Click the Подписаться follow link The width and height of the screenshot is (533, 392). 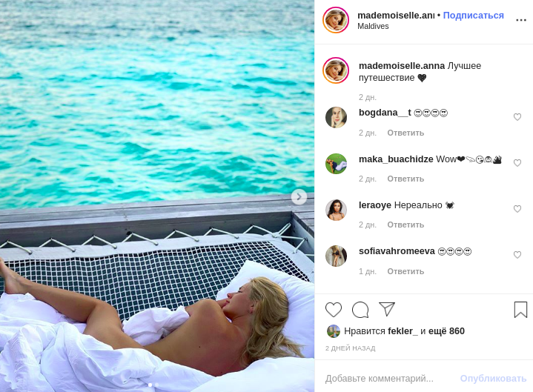[x=473, y=15]
